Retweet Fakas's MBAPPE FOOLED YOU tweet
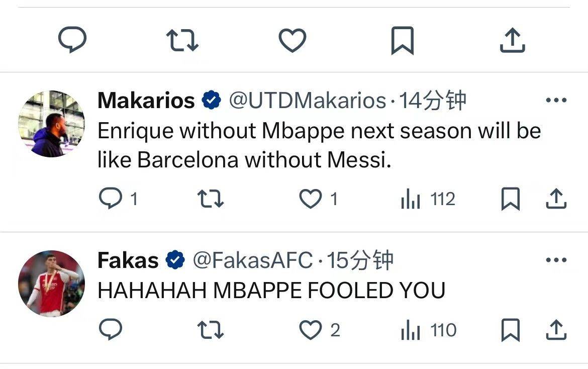This screenshot has width=588, height=369. [x=211, y=330]
